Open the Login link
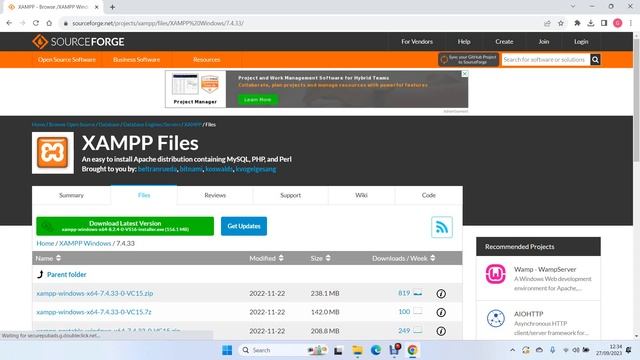Image resolution: width=640 pixels, height=360 pixels. click(x=581, y=42)
